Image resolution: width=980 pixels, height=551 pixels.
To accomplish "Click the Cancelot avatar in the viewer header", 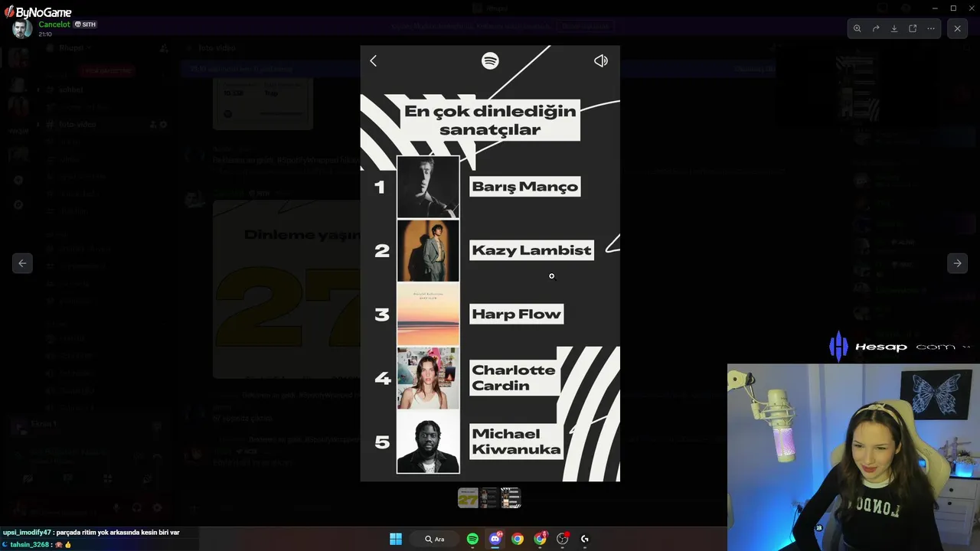I will coord(22,29).
